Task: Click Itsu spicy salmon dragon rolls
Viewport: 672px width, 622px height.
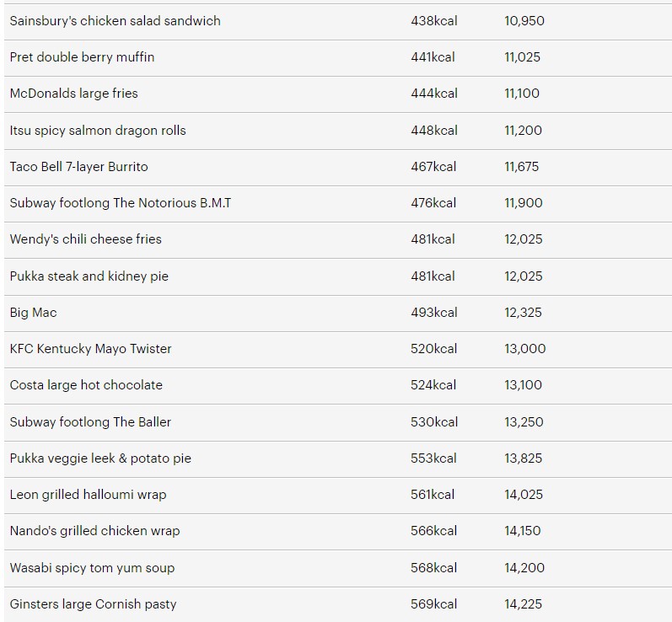Action: click(x=98, y=131)
